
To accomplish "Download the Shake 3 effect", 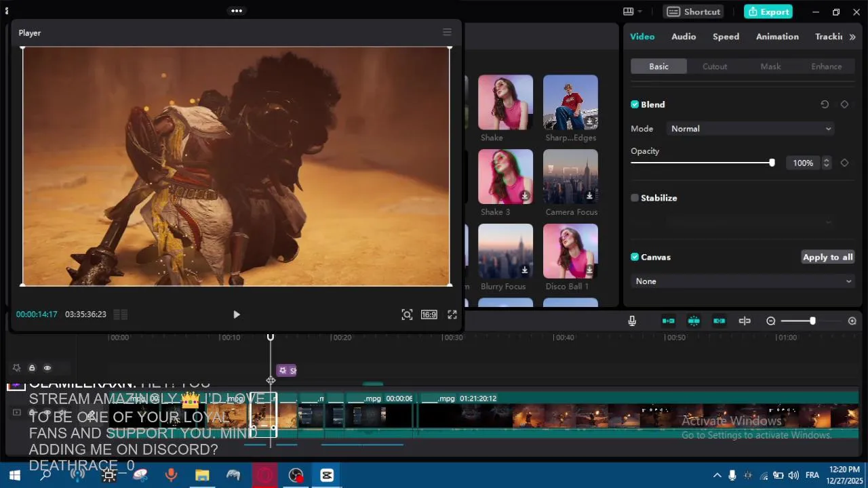I will tap(525, 196).
